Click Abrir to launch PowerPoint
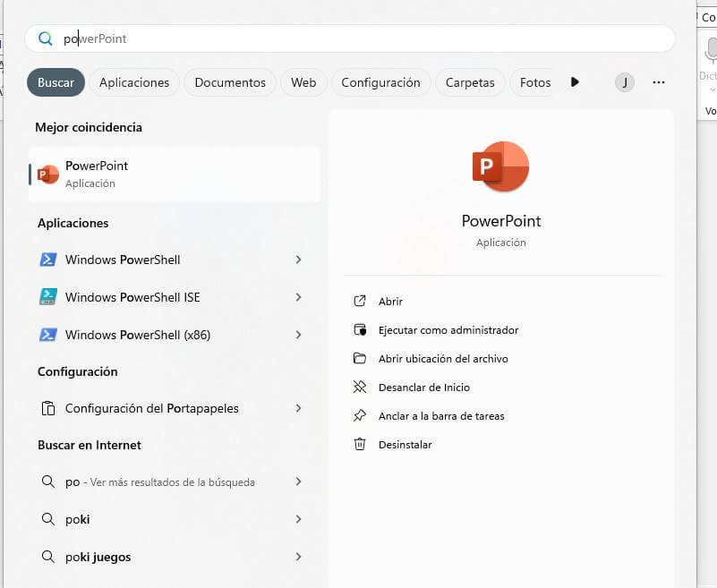Viewport: 717px width, 588px height. pos(390,302)
